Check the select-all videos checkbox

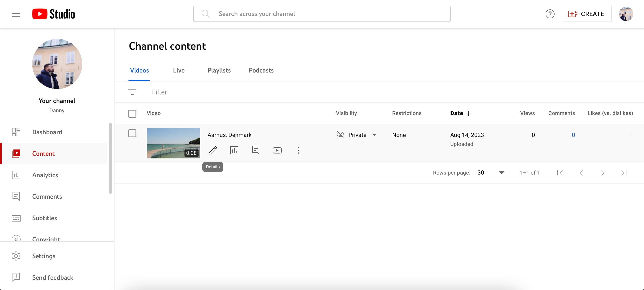(x=132, y=114)
